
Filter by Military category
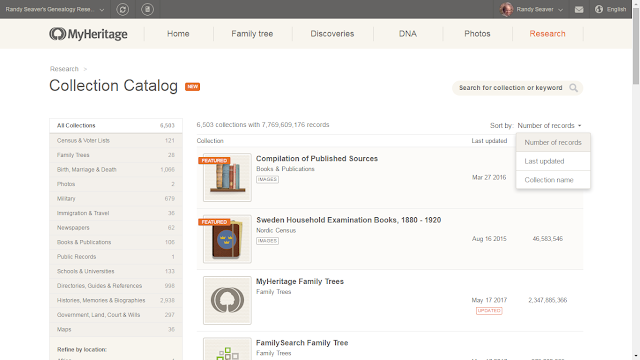click(x=116, y=199)
